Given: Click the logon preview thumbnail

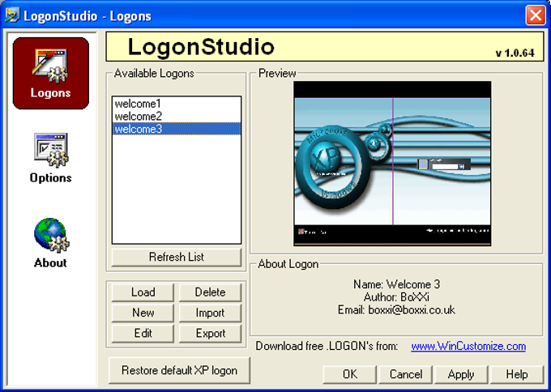Looking at the screenshot, I should click(392, 164).
